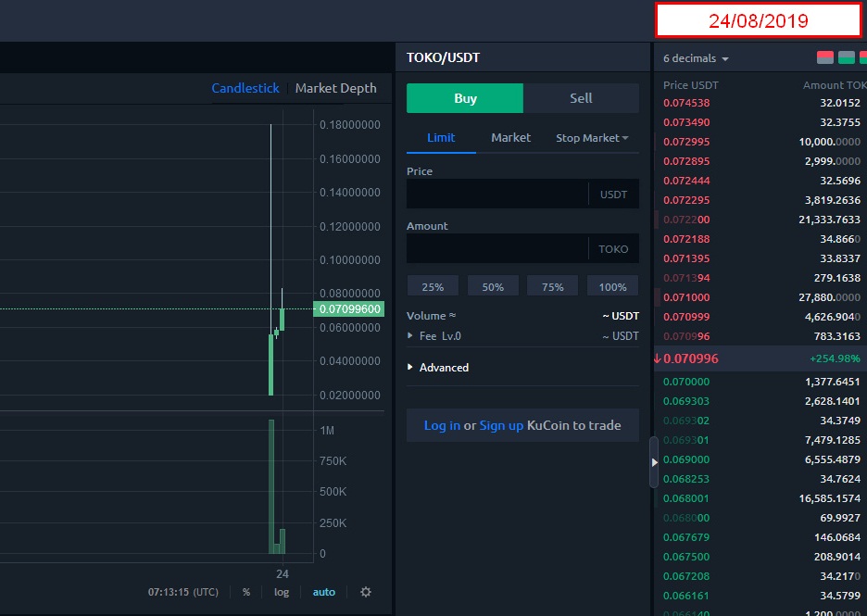The image size is (867, 616).
Task: Set amount to 100%
Action: click(x=612, y=286)
